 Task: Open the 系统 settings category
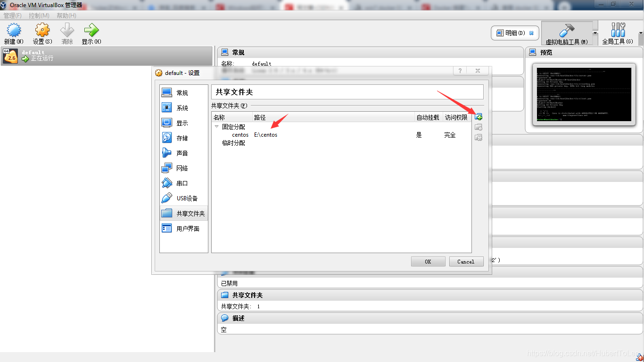184,108
